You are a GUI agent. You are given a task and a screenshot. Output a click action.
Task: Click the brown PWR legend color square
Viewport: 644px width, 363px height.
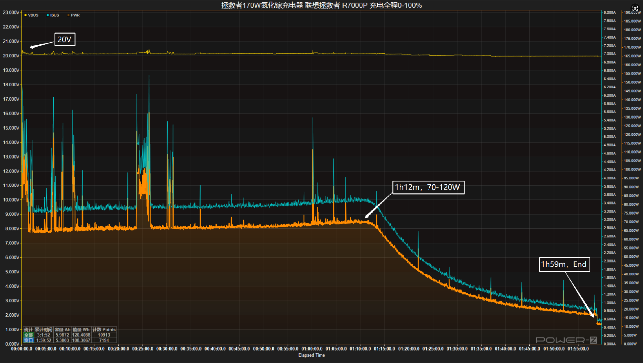coord(68,15)
